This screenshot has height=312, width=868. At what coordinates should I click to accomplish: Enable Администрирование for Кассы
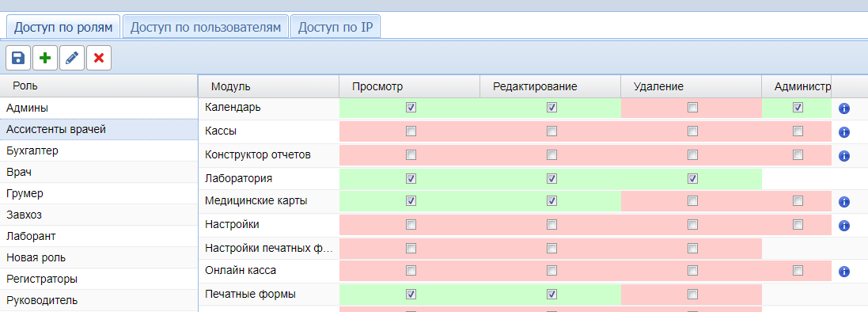pyautogui.click(x=798, y=131)
